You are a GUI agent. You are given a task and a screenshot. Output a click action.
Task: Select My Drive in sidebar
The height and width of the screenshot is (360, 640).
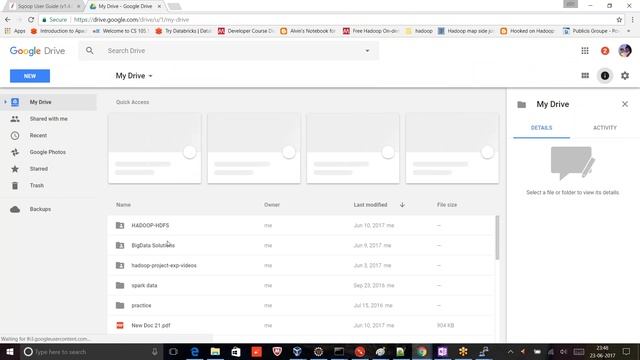(x=49, y=102)
